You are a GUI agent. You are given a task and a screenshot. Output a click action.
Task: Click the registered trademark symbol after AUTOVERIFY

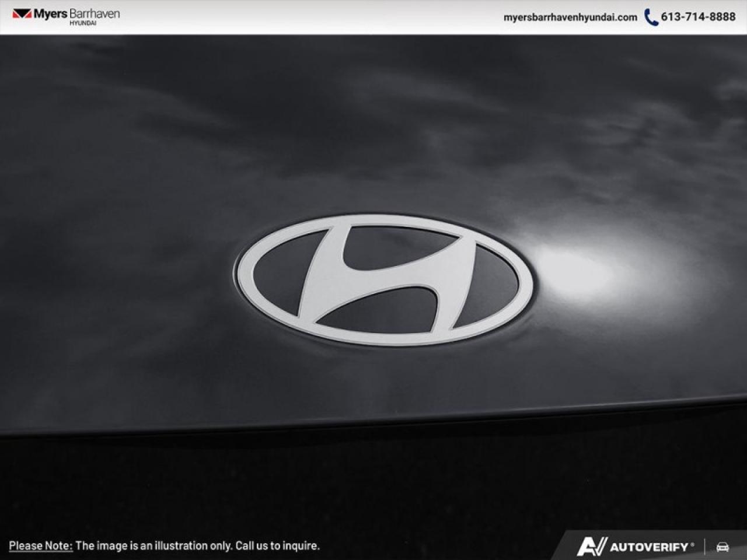click(x=692, y=544)
